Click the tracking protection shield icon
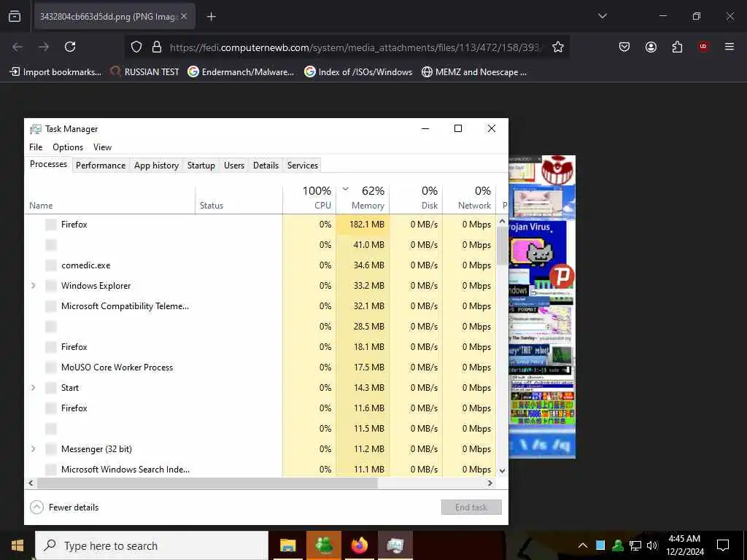Viewport: 747px width, 560px height. tap(136, 47)
